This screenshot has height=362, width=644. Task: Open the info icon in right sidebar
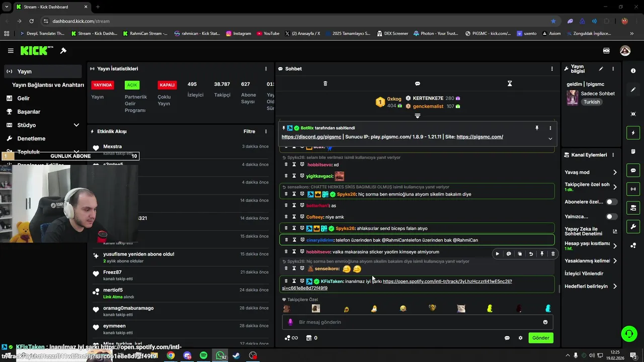[x=633, y=71]
